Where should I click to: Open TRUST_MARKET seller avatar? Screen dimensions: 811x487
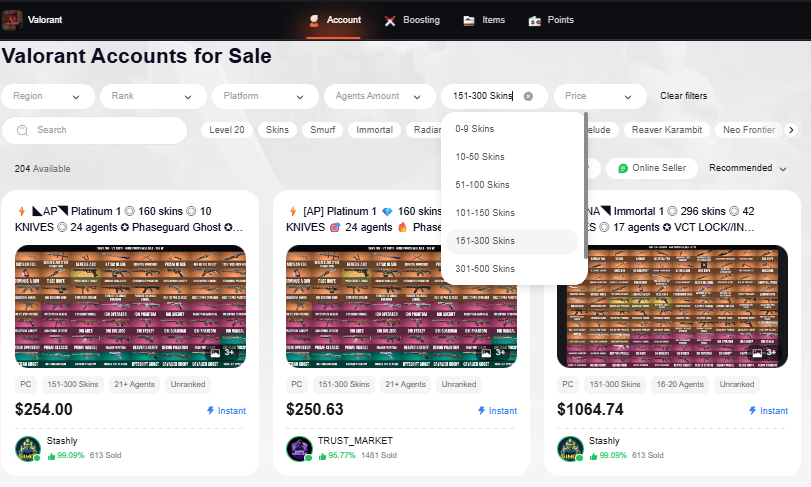point(299,449)
